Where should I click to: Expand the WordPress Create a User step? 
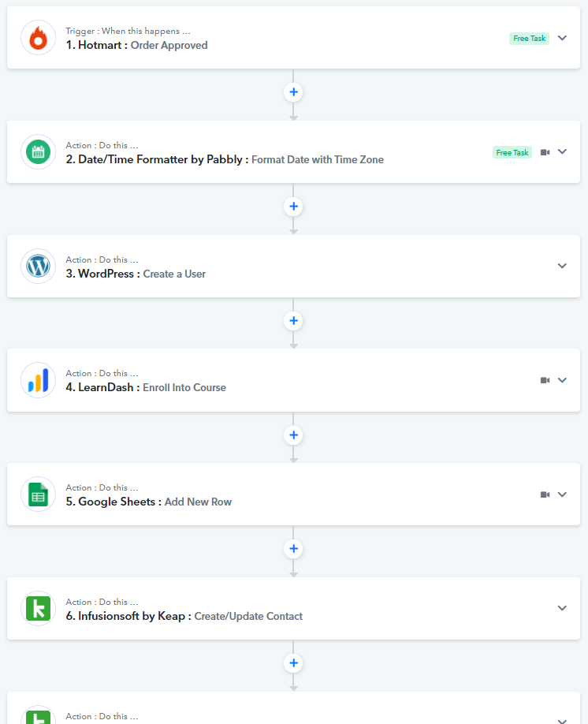tap(562, 266)
